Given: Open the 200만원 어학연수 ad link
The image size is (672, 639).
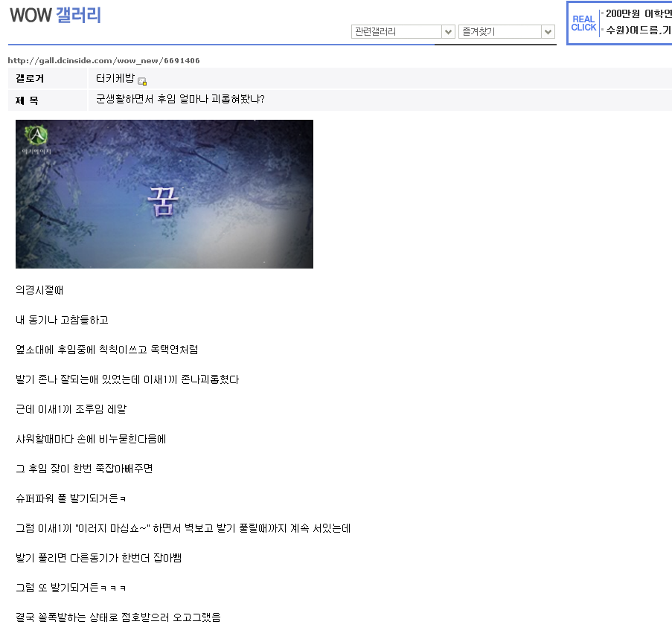Looking at the screenshot, I should [639, 13].
